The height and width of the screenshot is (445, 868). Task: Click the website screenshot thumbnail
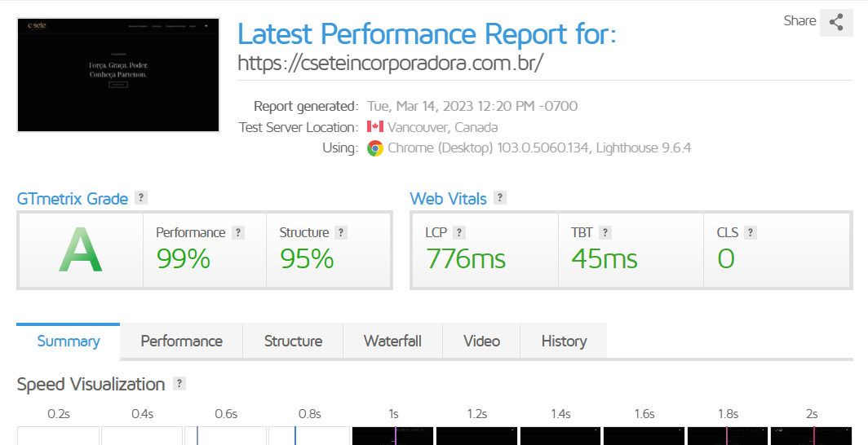click(x=118, y=75)
